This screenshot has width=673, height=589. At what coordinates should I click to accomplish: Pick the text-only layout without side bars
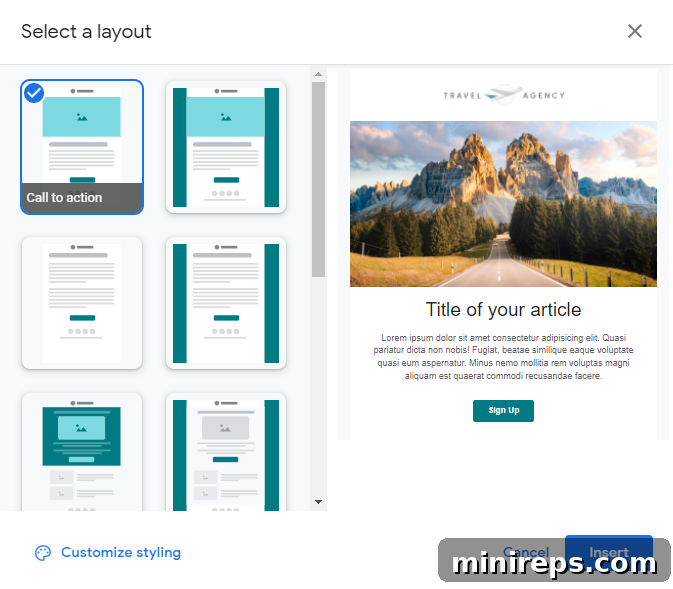point(82,303)
